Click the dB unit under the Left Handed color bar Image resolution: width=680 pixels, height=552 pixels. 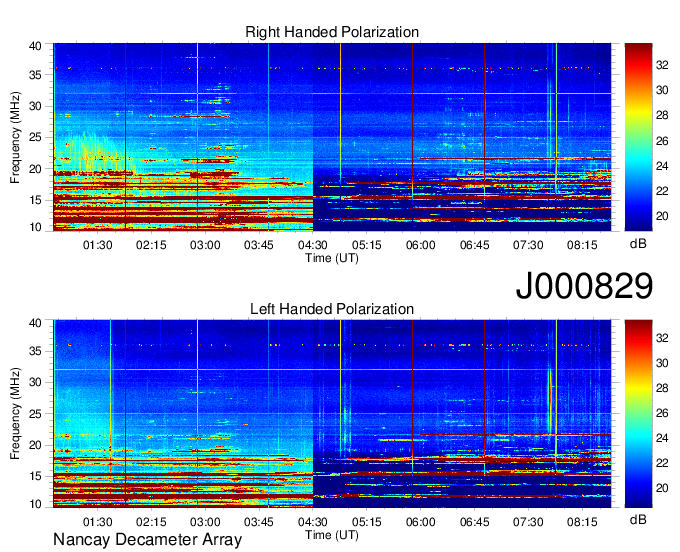638,519
